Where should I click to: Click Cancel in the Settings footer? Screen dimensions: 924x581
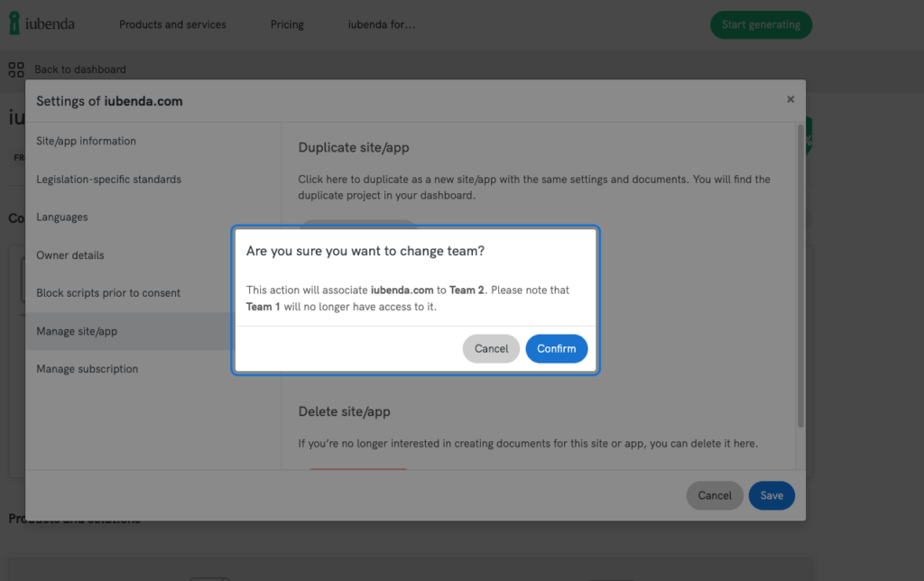(714, 495)
